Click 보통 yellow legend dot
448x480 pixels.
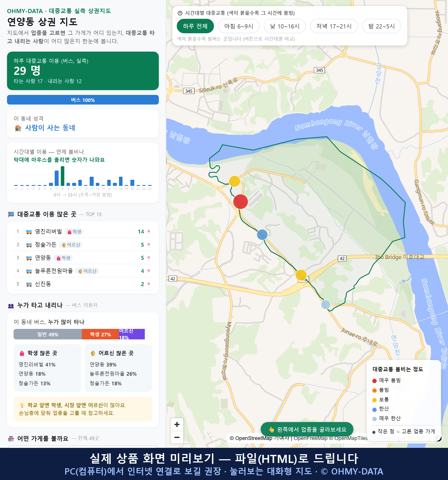374,400
